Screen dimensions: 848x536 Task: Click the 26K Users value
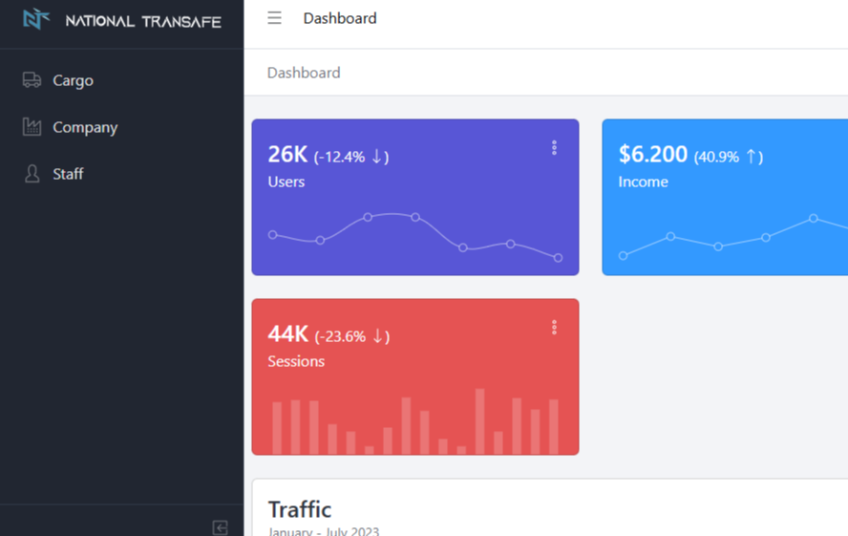pos(288,154)
